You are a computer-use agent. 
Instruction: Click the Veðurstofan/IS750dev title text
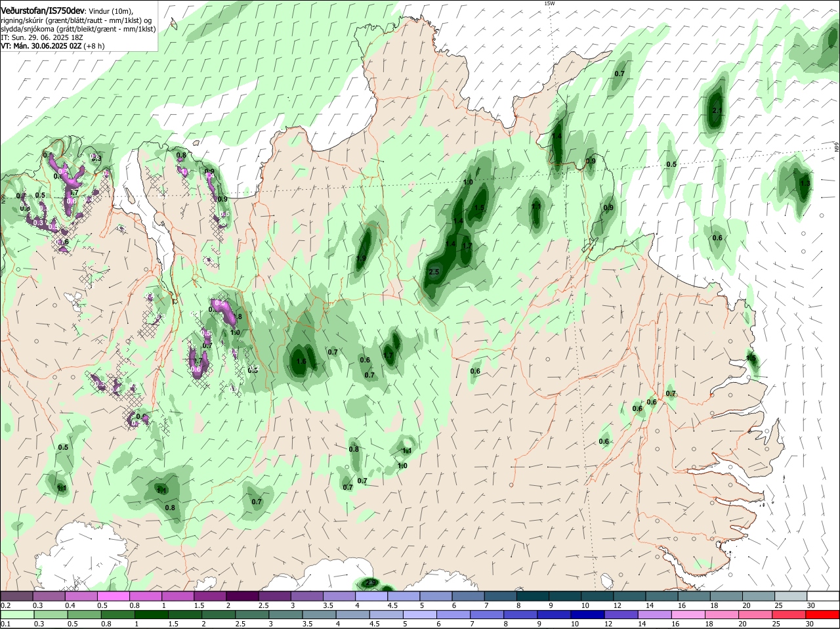click(x=43, y=11)
